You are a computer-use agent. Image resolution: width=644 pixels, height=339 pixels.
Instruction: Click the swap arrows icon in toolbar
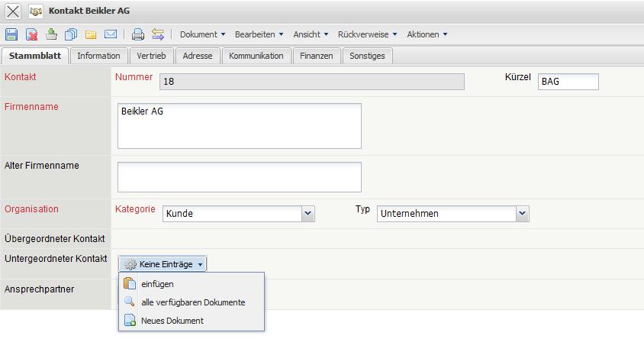[158, 34]
